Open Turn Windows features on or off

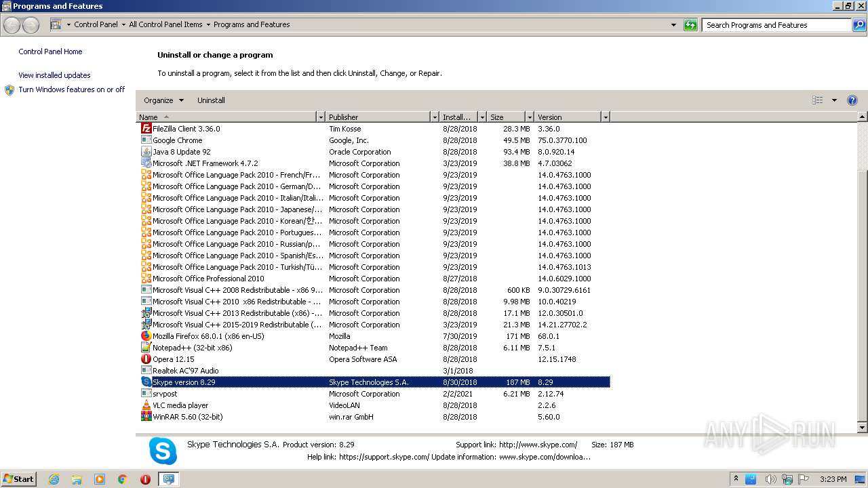[72, 89]
